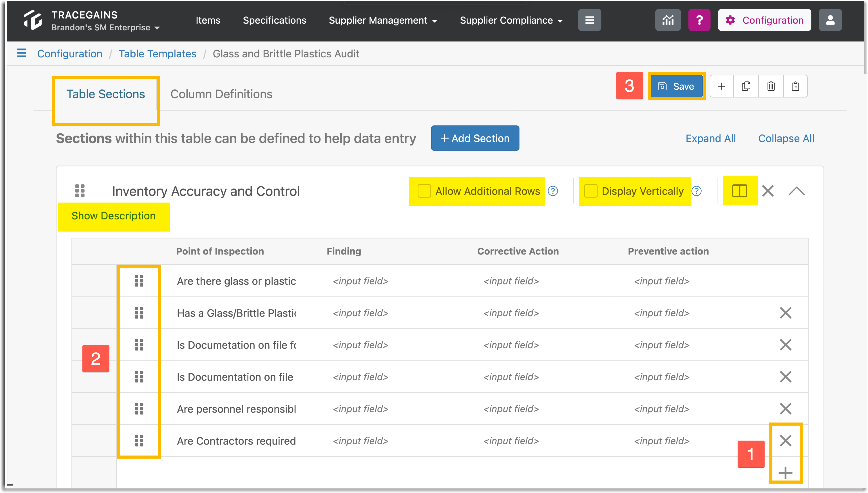Open the purple help question mark icon
Viewport: 868px width, 493px height.
(699, 20)
